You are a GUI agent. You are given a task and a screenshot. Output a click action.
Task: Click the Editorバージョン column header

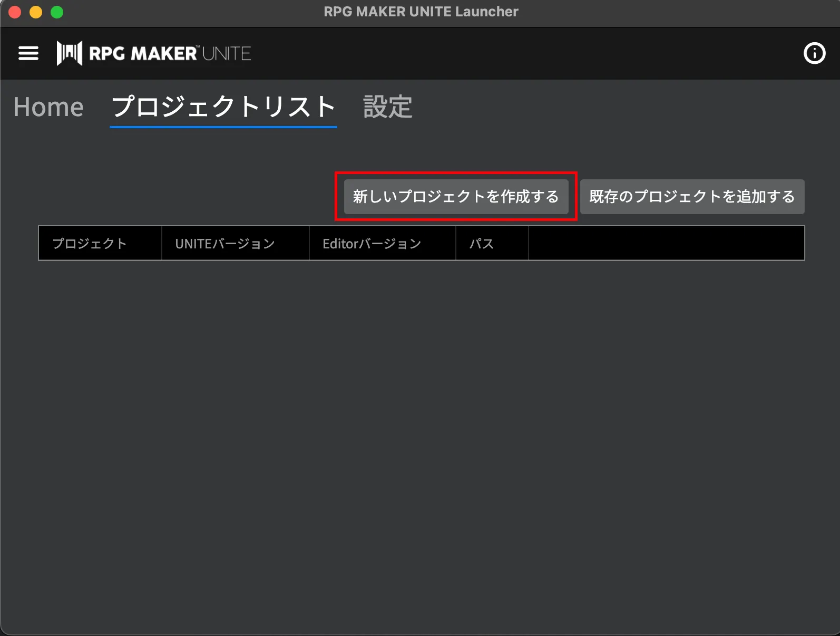(x=372, y=243)
